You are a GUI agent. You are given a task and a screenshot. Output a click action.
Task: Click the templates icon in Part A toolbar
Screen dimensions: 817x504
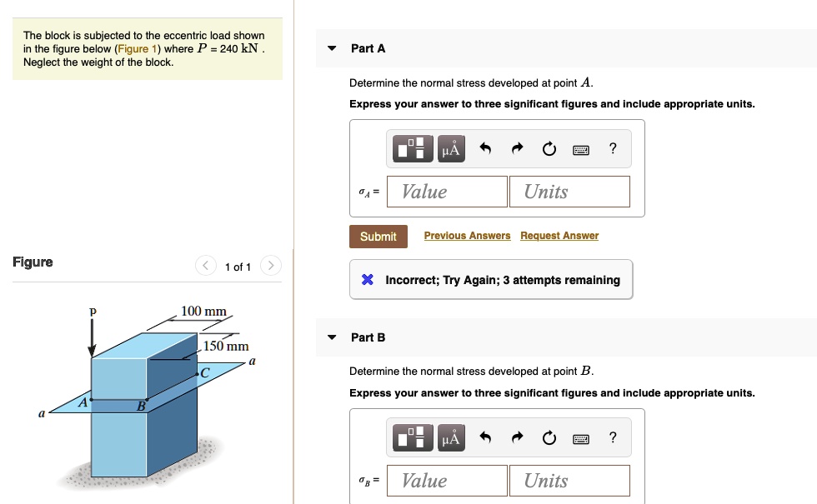point(414,149)
